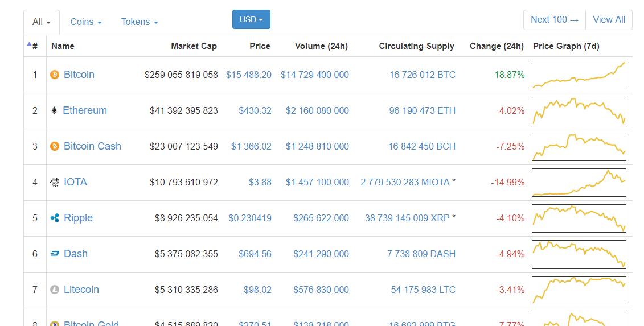Click Bitcoin Cash volume $1 248 810 000
The image size is (644, 326).
pos(317,147)
